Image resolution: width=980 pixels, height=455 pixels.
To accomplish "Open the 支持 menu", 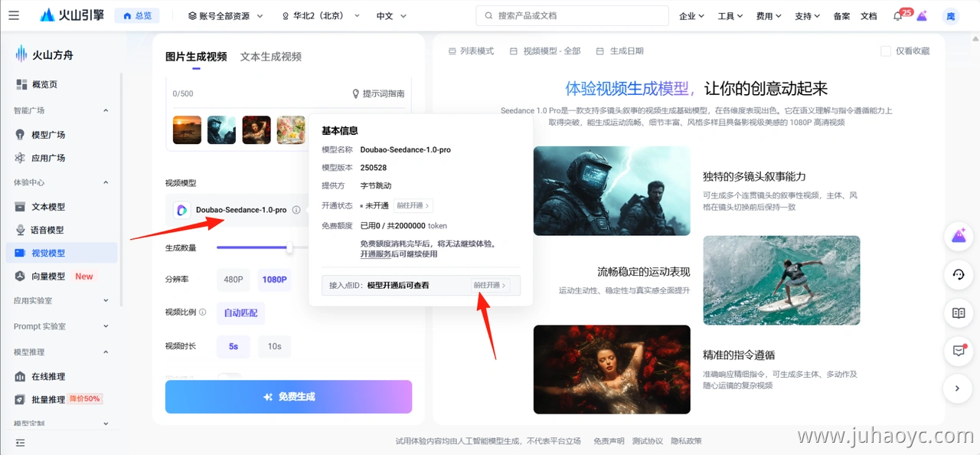I will pos(807,16).
